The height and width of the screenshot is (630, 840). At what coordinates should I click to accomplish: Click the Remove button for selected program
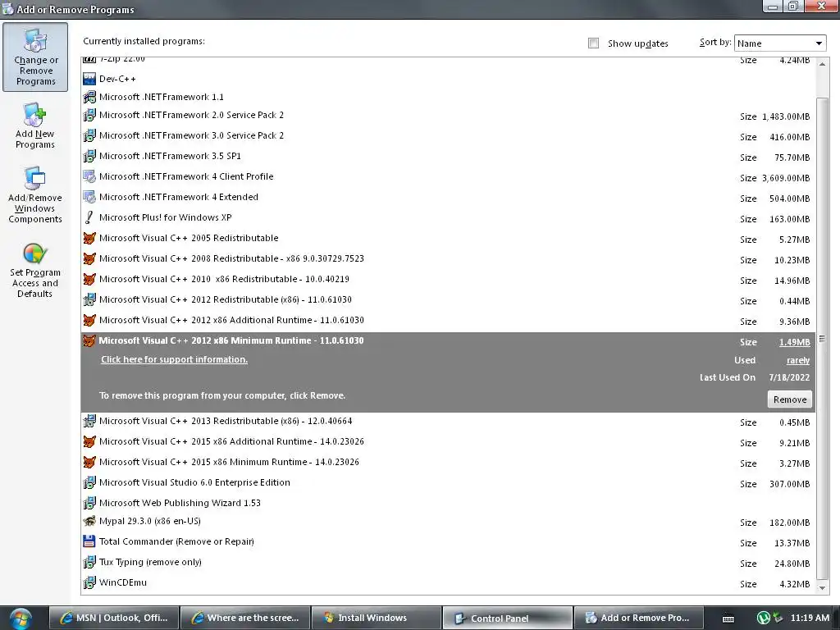(x=790, y=399)
